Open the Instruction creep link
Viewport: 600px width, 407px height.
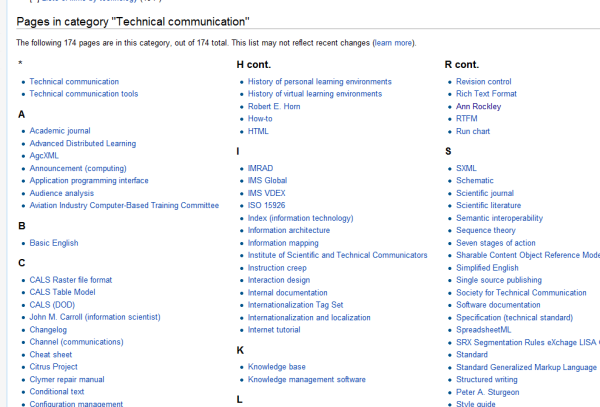[277, 268]
